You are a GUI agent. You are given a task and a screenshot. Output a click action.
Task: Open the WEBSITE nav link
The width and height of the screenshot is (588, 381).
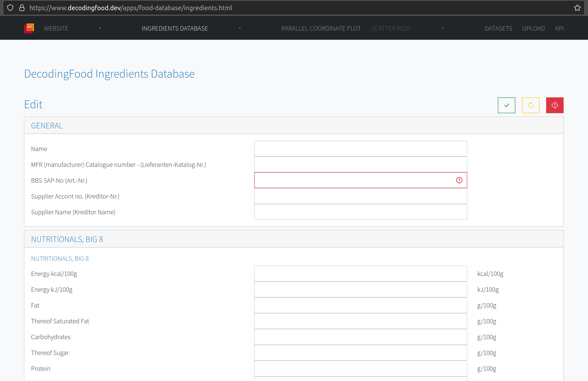tap(56, 28)
